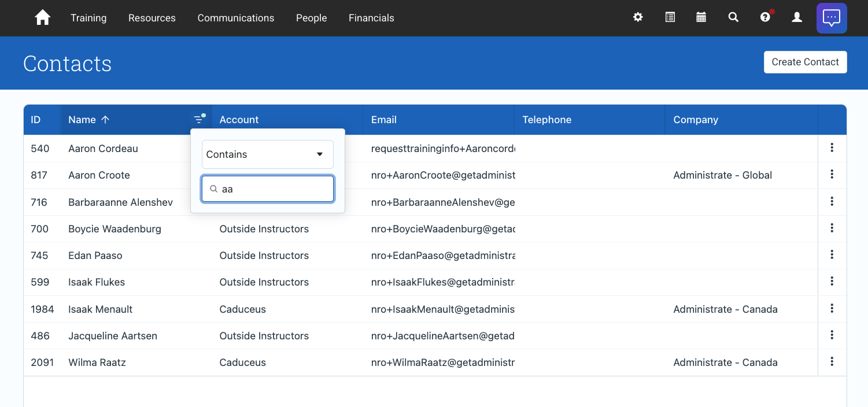The width and height of the screenshot is (868, 407).
Task: Open the People menu
Action: (x=312, y=18)
